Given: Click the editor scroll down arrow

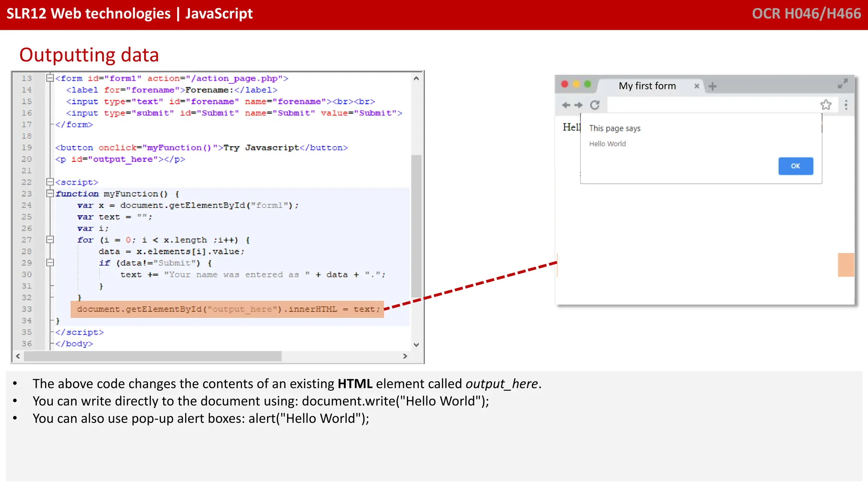Looking at the screenshot, I should tap(416, 345).
